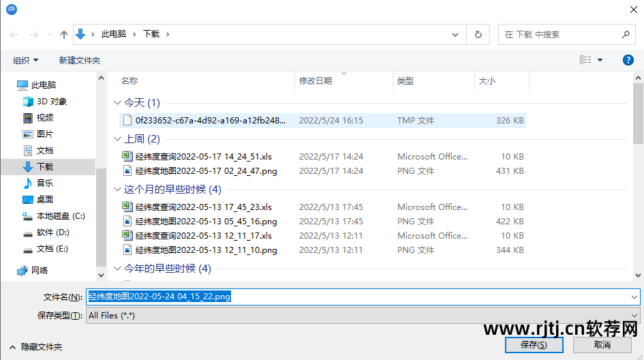This screenshot has height=360, width=644.
Task: Expand the address bar history dropdown
Action: [x=455, y=34]
